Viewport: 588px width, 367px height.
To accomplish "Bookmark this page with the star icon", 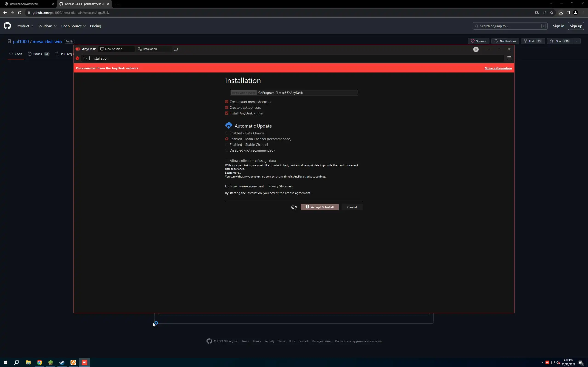I will coord(551,13).
